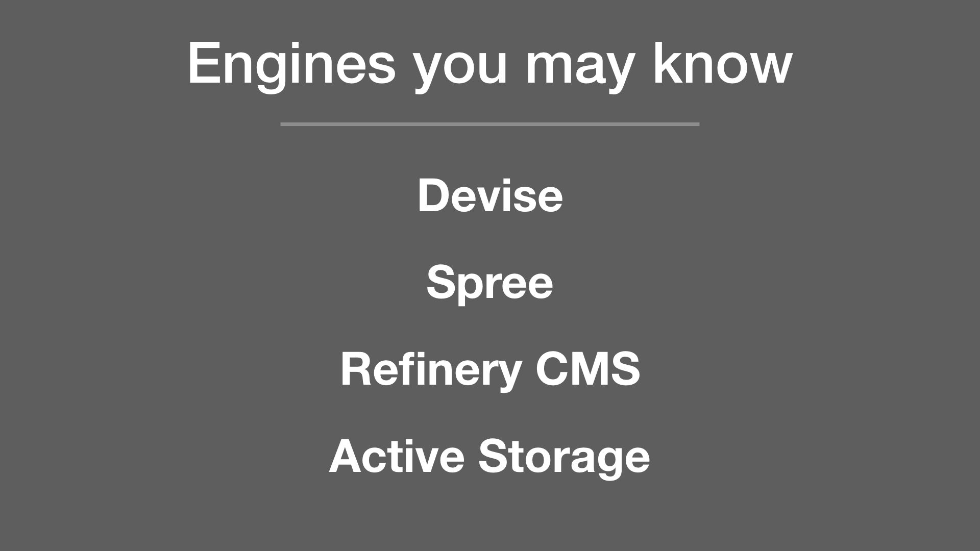This screenshot has height=551, width=980.
Task: Click the "CMS" text after Refinery
Action: click(587, 369)
